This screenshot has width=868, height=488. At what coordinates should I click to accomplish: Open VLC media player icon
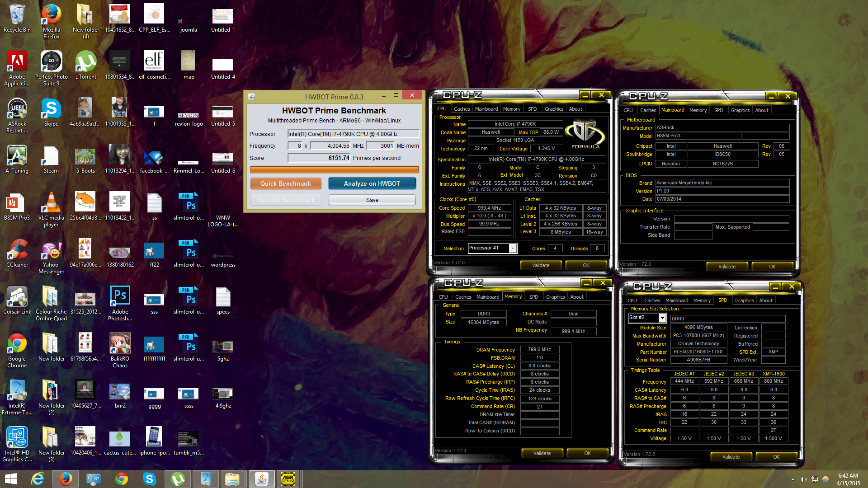52,209
